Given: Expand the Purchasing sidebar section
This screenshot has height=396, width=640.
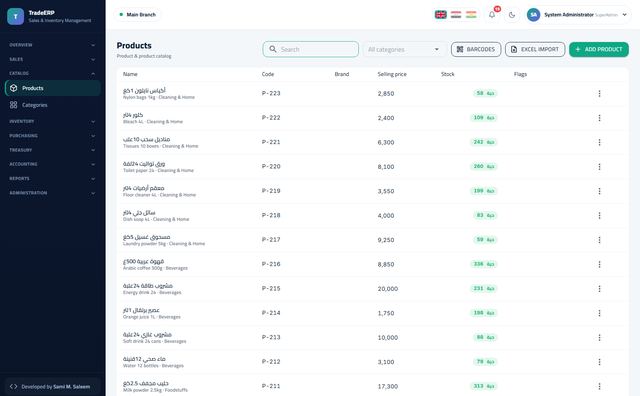Looking at the screenshot, I should pos(52,136).
